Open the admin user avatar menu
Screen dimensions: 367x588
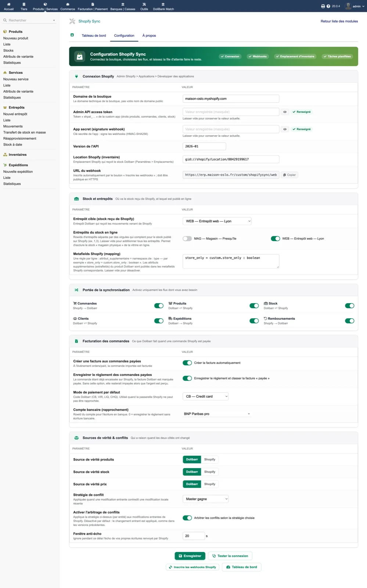[348, 6]
